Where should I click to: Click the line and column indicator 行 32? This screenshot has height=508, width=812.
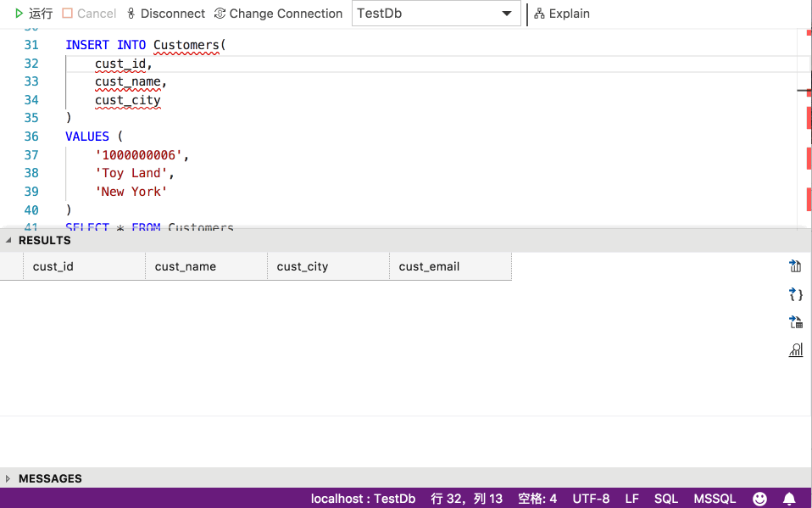[466, 499]
